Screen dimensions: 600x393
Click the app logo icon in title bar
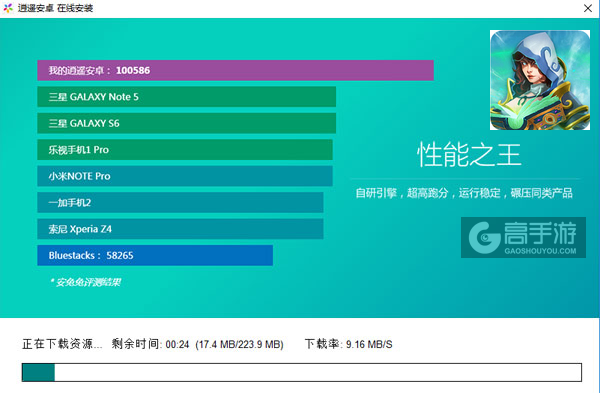[x=8, y=8]
